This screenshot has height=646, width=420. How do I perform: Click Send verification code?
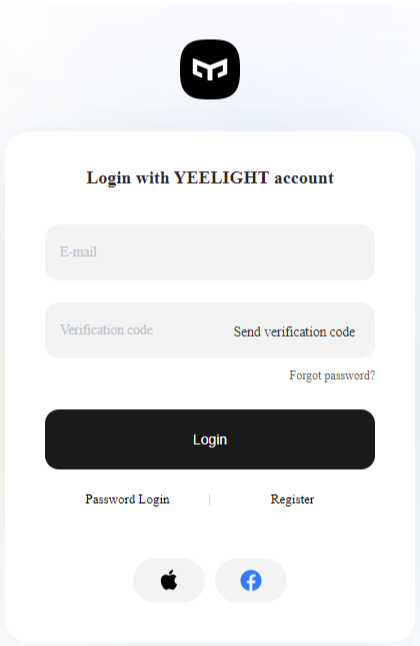(x=294, y=332)
